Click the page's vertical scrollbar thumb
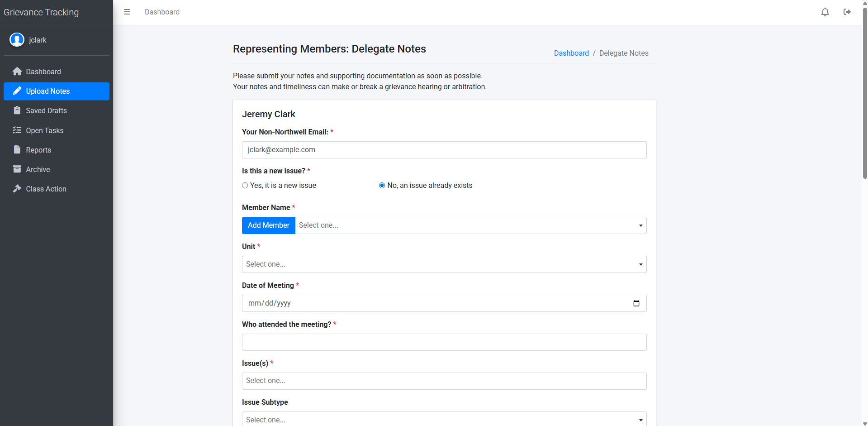The height and width of the screenshot is (426, 868). pyautogui.click(x=864, y=91)
